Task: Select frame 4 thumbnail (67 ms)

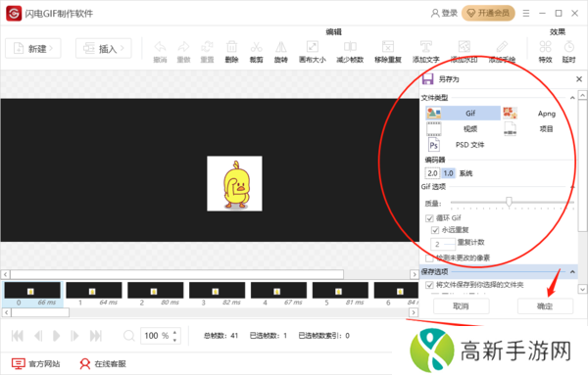Action: coord(278,295)
